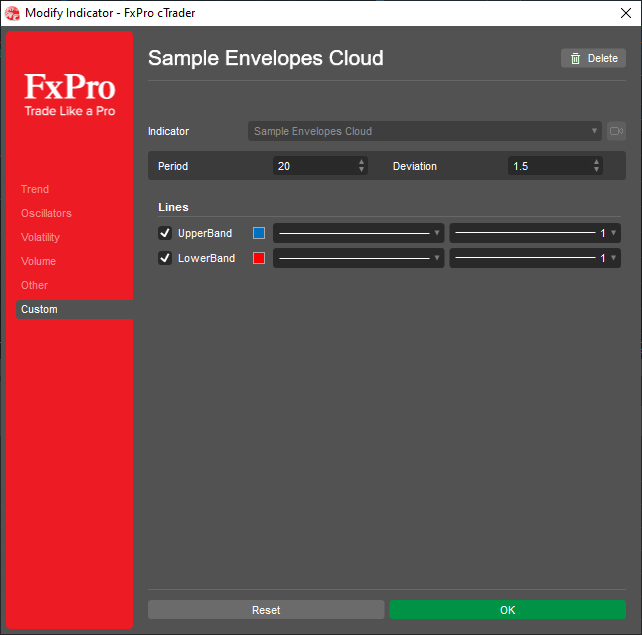Decrease the Period value with down arrow
Viewport: 642px width, 635px height.
click(x=361, y=169)
